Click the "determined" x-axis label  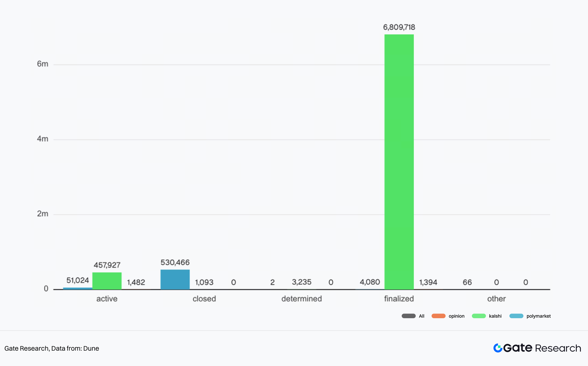pos(301,299)
